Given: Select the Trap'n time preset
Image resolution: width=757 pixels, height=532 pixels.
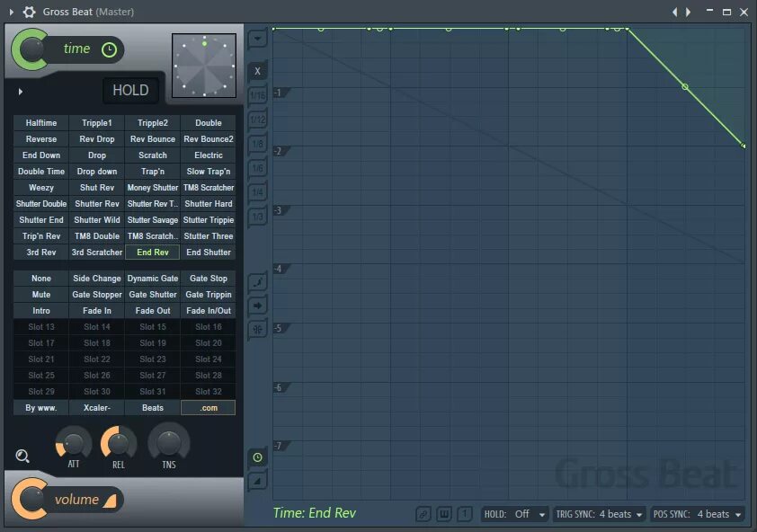Looking at the screenshot, I should tap(153, 172).
